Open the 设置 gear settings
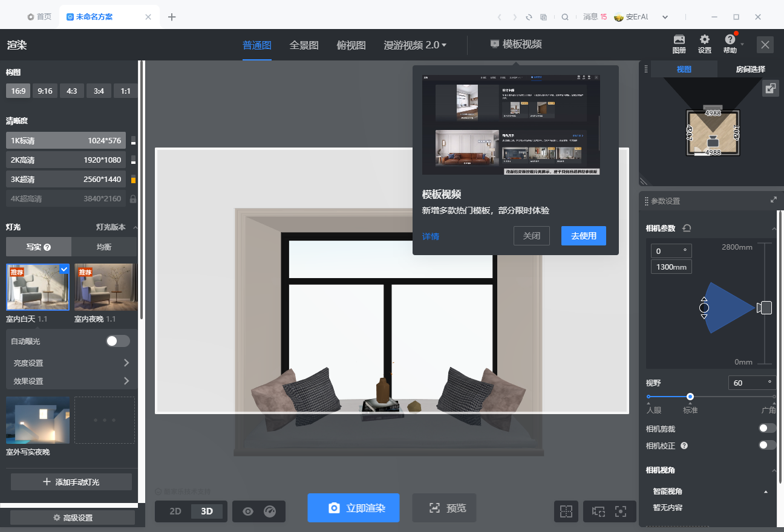Viewport: 784px width, 532px height. pos(705,44)
